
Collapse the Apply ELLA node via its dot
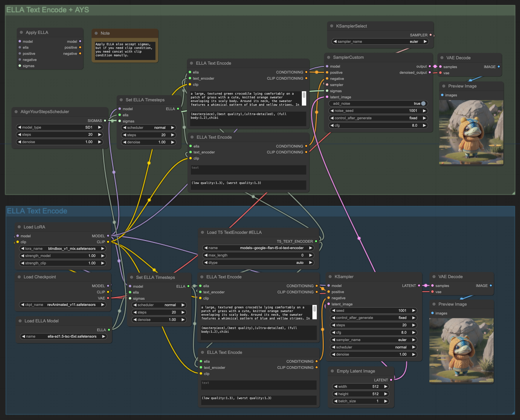coord(21,32)
